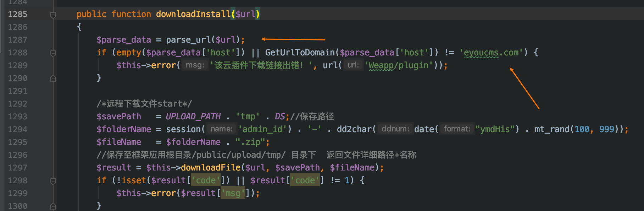Click line number 1297 in the gutter

pyautogui.click(x=18, y=168)
